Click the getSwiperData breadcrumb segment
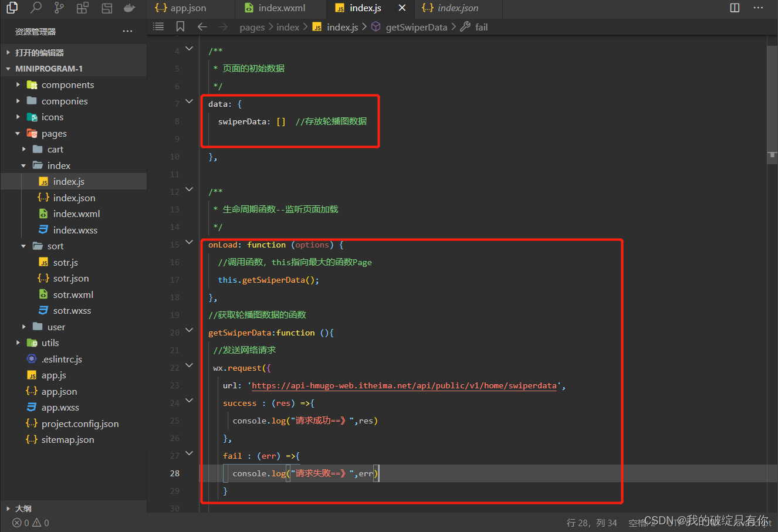Image resolution: width=778 pixels, height=532 pixels. point(410,27)
